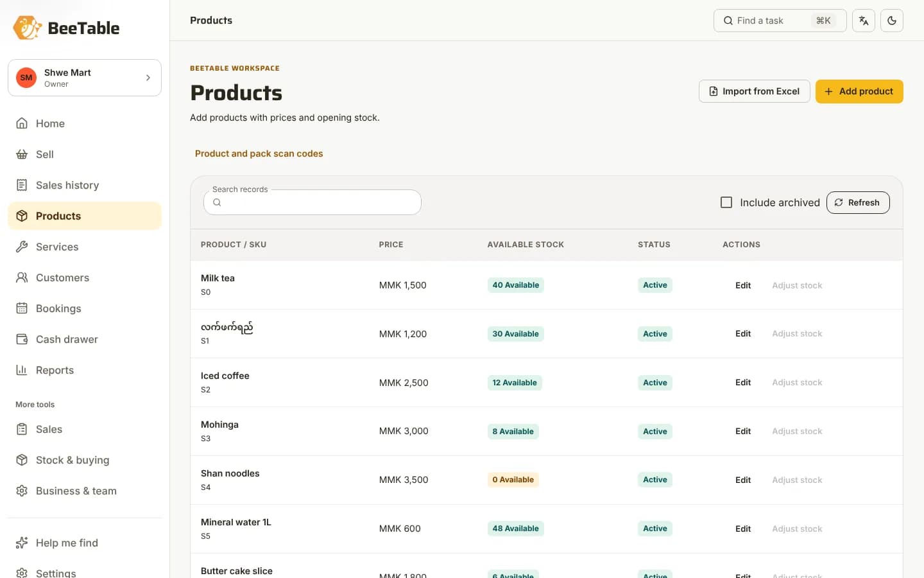Screen dimensions: 924x578
Task: Open the Find a task search box
Action: coord(780,21)
